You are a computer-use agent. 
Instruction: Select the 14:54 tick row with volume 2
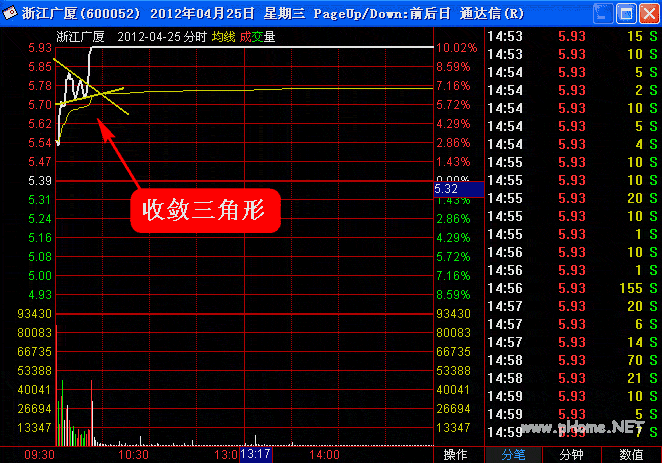573,90
